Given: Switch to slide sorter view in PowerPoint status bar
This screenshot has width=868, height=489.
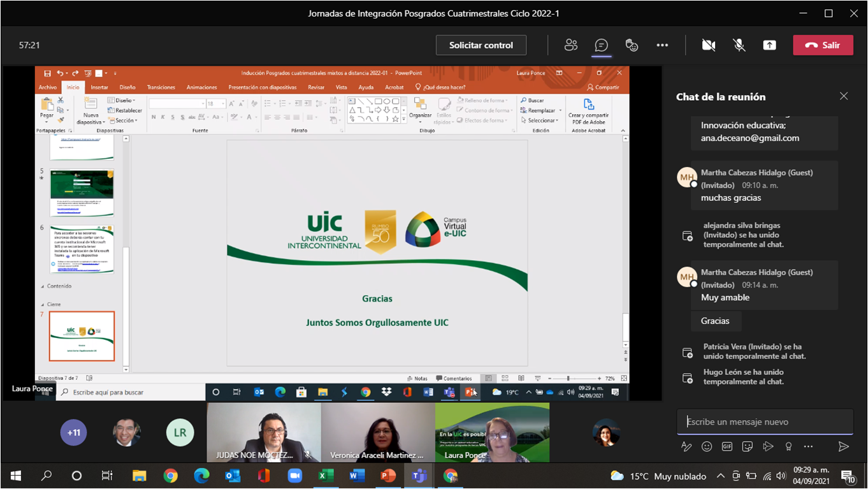Looking at the screenshot, I should pos(505,379).
